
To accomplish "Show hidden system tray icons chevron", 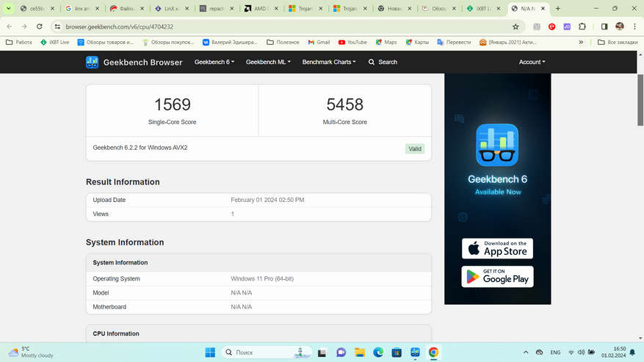I will (x=526, y=352).
